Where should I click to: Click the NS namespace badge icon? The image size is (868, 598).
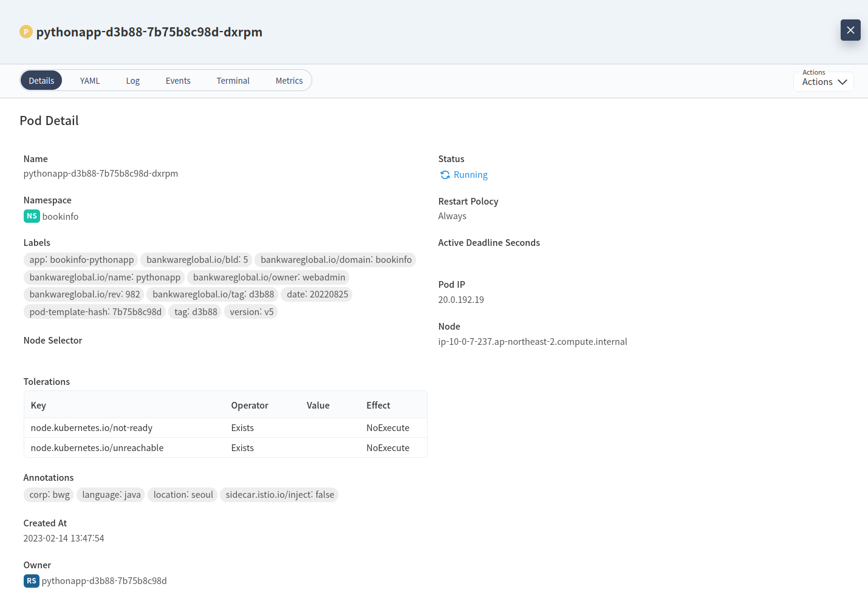[x=32, y=216]
